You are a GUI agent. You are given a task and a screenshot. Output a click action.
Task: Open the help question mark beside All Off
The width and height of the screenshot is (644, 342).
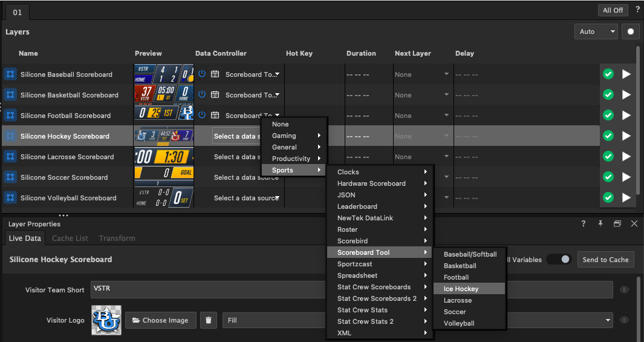(637, 10)
